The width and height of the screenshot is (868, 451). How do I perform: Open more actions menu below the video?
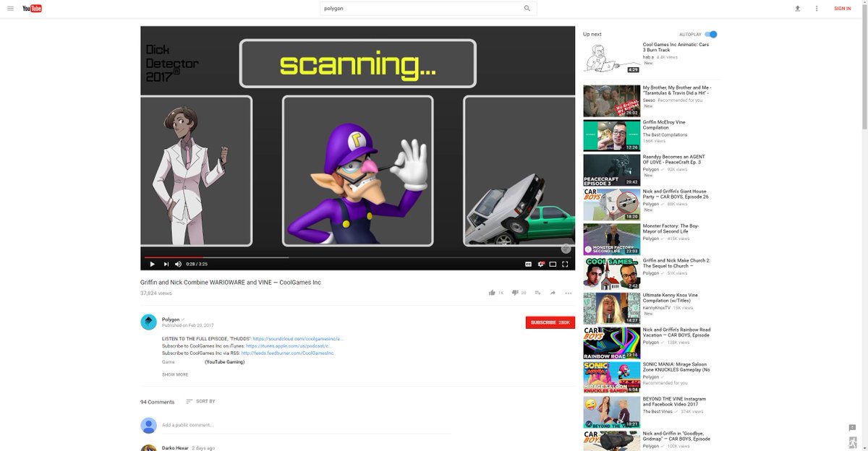[x=569, y=293]
